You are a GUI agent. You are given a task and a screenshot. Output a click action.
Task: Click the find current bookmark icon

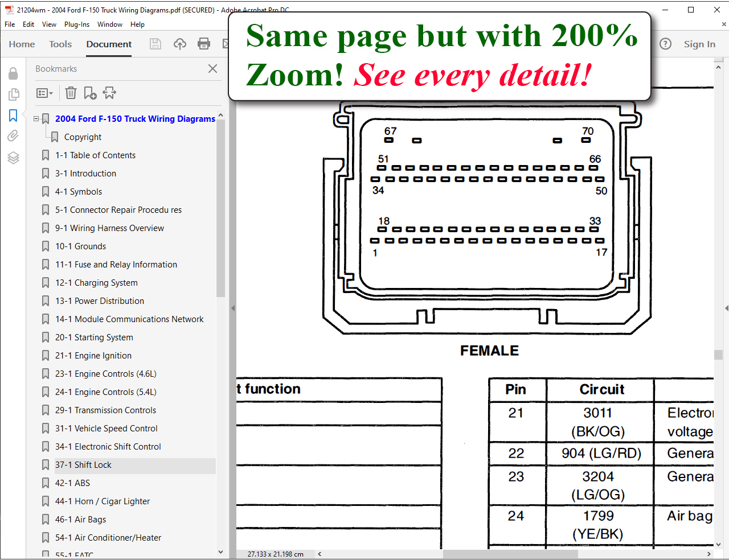(x=109, y=93)
